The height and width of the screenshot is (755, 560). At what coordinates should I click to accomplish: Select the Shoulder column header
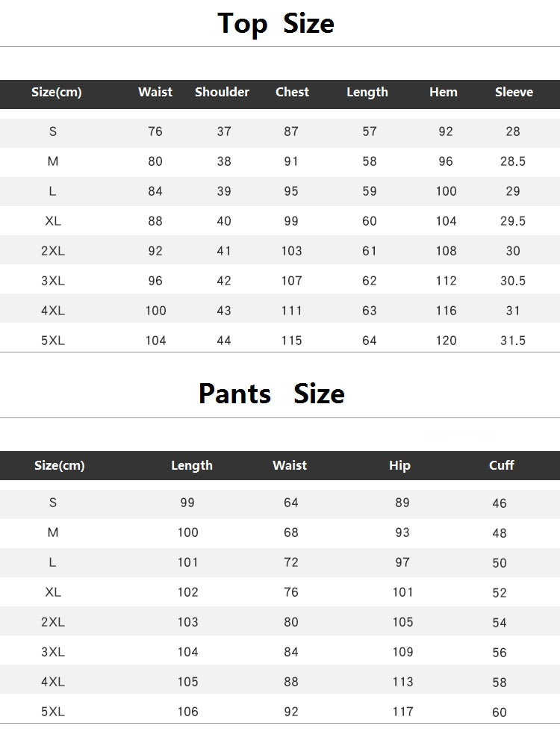(222, 92)
